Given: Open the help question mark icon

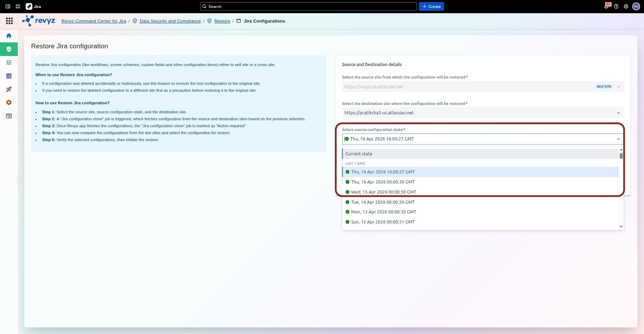Looking at the screenshot, I should (x=616, y=6).
